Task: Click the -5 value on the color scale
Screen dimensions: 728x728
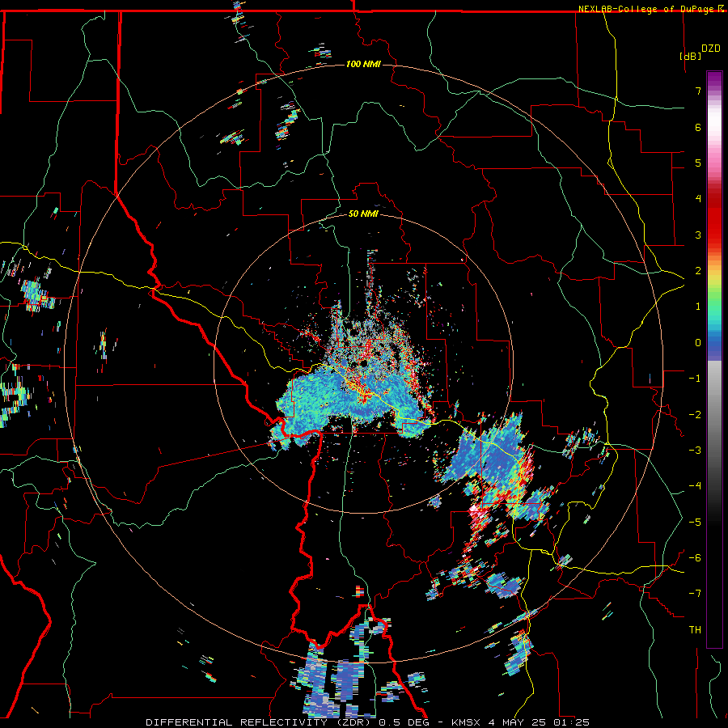Action: tap(695, 523)
